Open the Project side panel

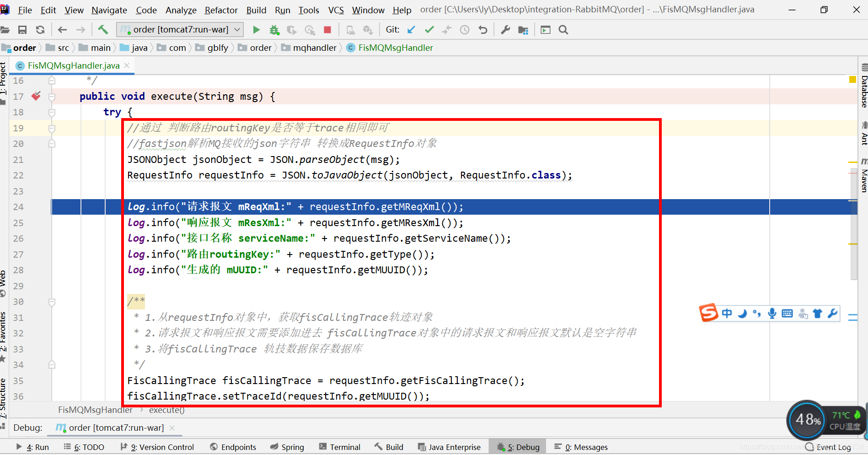pyautogui.click(x=3, y=82)
